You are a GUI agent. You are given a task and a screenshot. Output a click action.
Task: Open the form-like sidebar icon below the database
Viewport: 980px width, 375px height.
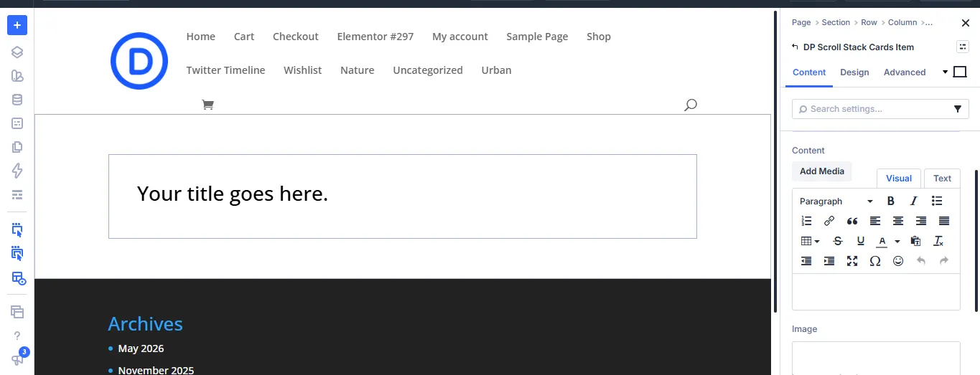coord(17,123)
